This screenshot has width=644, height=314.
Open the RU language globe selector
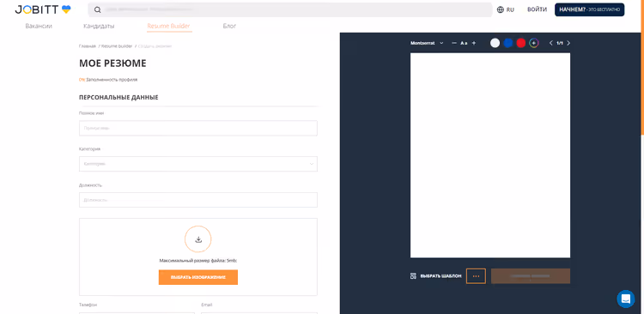(505, 9)
